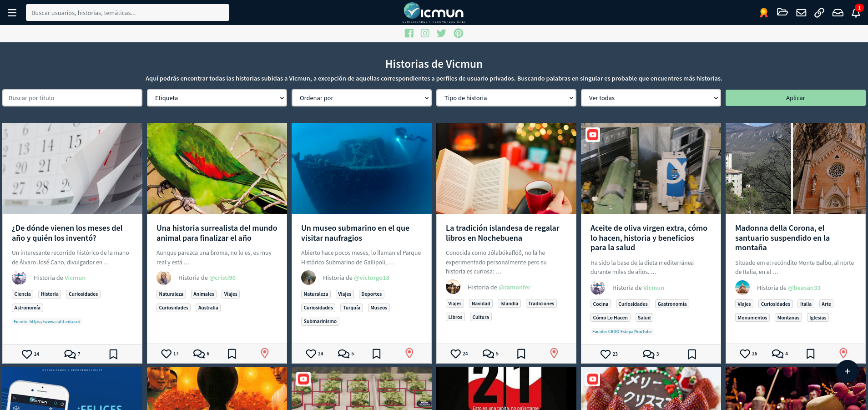
Task: Open the awards ribbon icon
Action: tap(764, 13)
